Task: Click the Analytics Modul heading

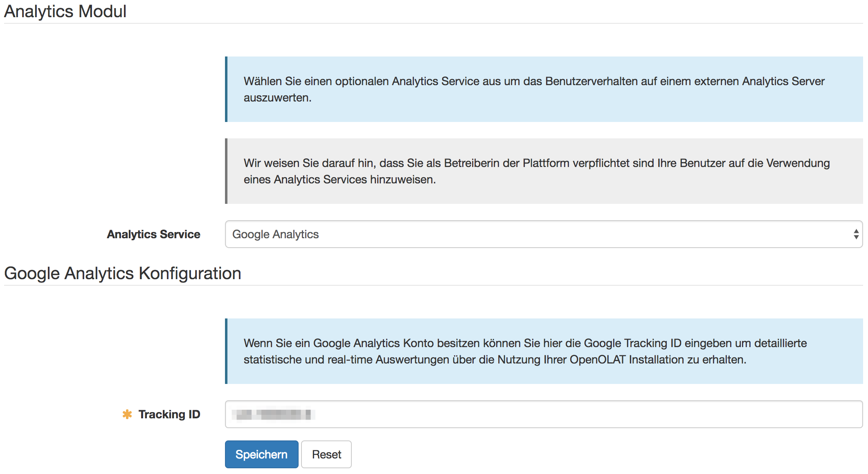Action: click(x=65, y=11)
